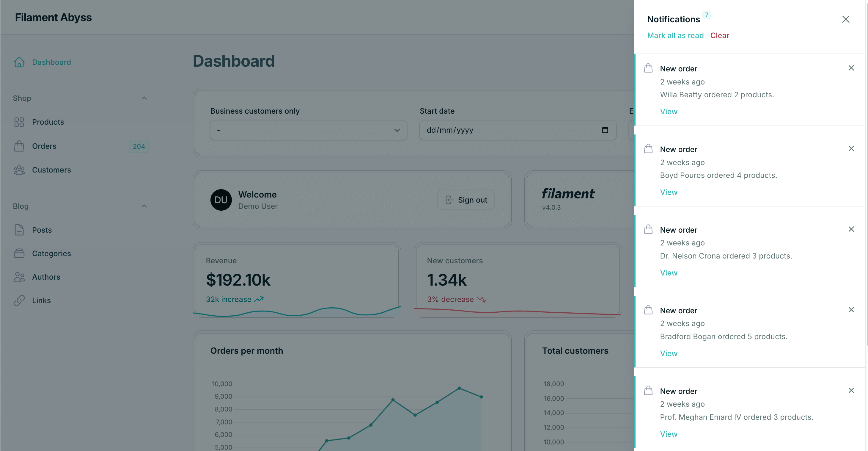
Task: Click the Links chain icon
Action: (19, 300)
